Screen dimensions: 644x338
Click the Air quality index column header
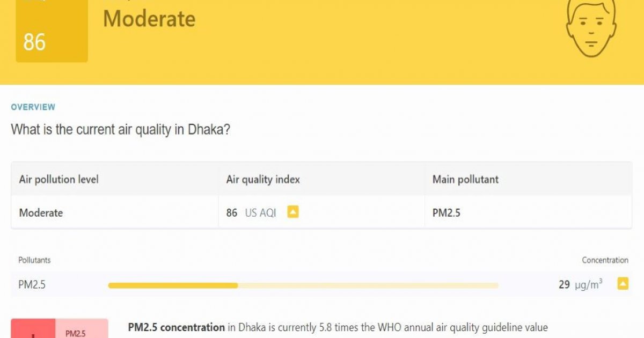pyautogui.click(x=262, y=180)
